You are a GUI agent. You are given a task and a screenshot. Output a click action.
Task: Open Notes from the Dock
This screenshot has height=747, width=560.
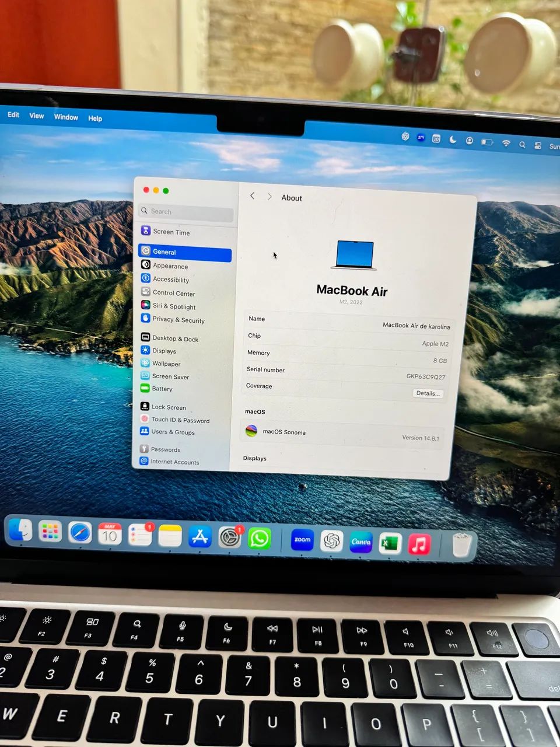coord(170,536)
